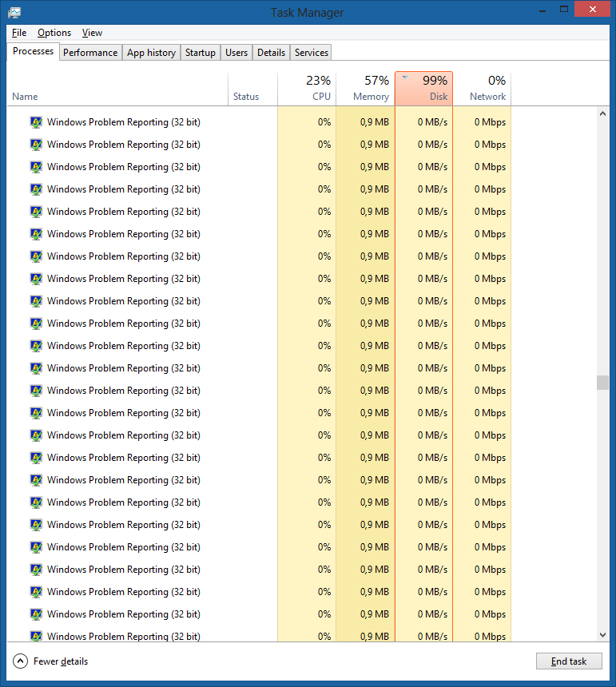Click the vertical scrollbar thumb

point(603,383)
